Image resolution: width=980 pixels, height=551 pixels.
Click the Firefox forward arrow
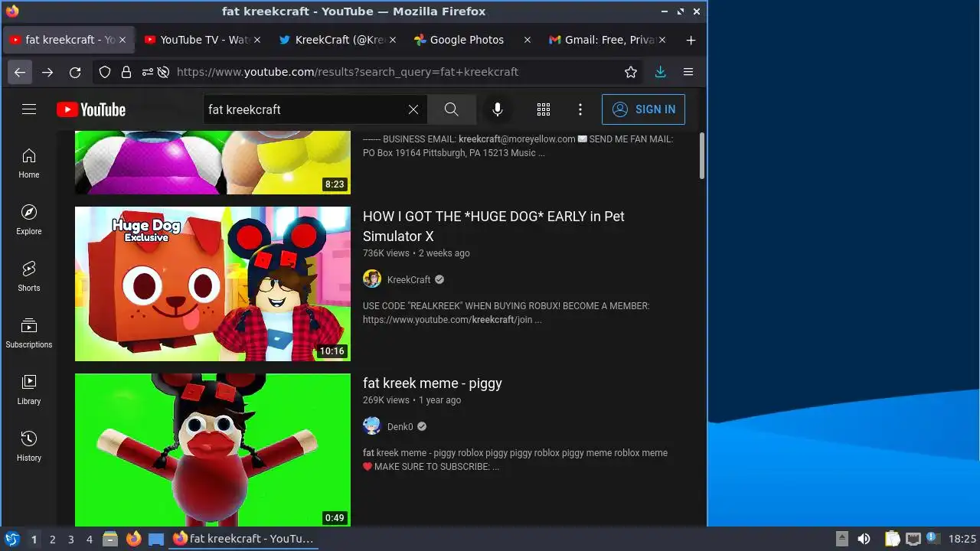click(47, 72)
